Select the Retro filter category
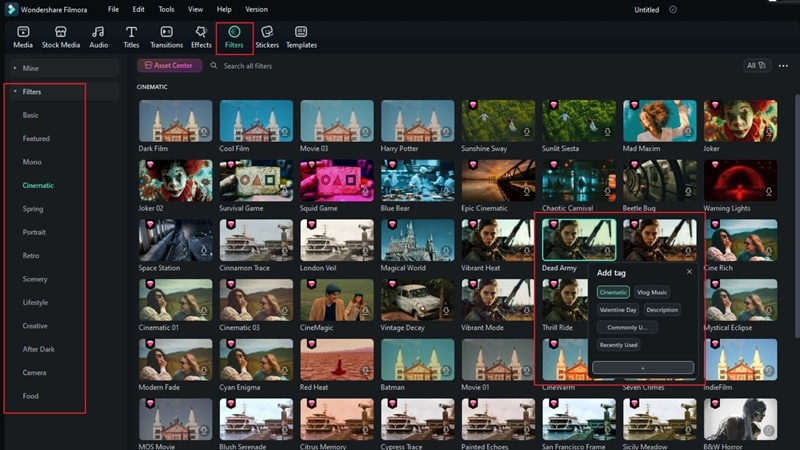Image resolution: width=800 pixels, height=450 pixels. (x=31, y=256)
